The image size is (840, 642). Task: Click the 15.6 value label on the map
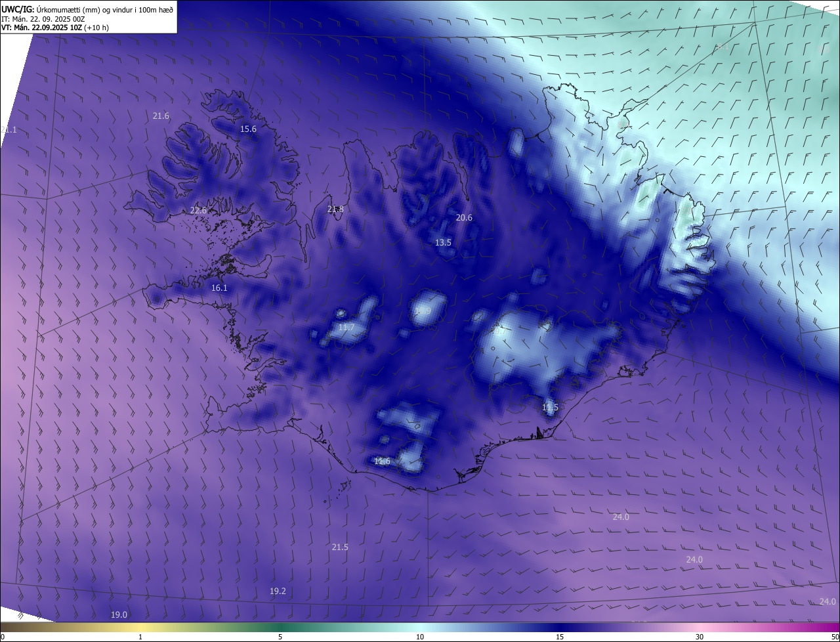pyautogui.click(x=248, y=129)
